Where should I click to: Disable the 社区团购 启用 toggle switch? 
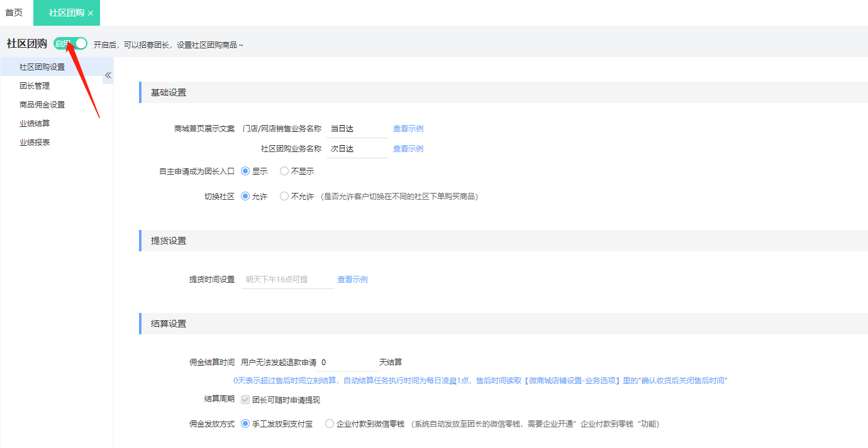click(69, 43)
